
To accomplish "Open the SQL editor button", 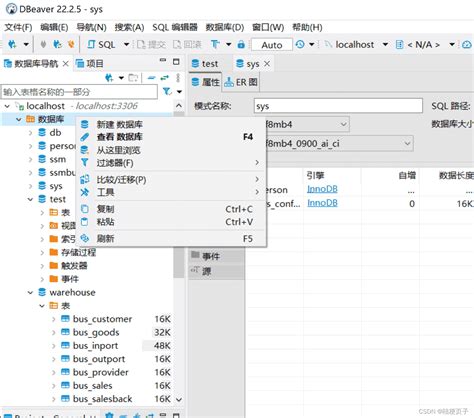I will tap(101, 44).
